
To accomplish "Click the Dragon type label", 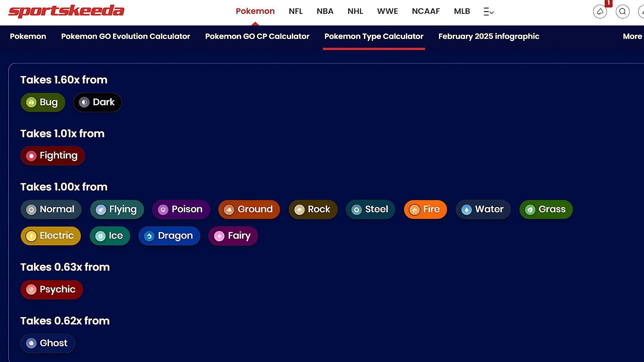I will pos(175,236).
